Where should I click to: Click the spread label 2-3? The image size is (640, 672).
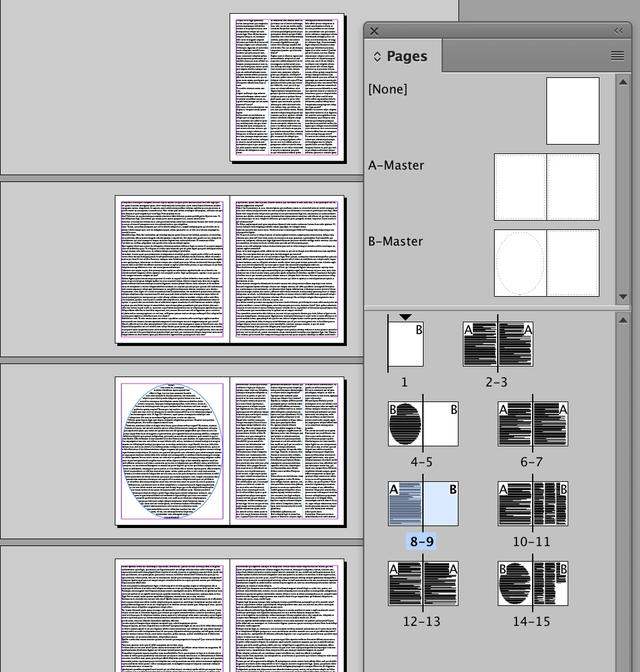[497, 382]
